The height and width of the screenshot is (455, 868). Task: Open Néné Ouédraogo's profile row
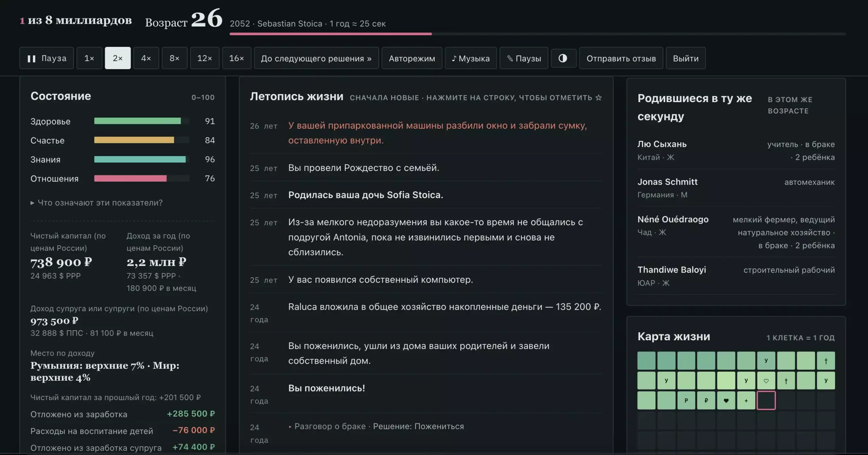[736, 232]
